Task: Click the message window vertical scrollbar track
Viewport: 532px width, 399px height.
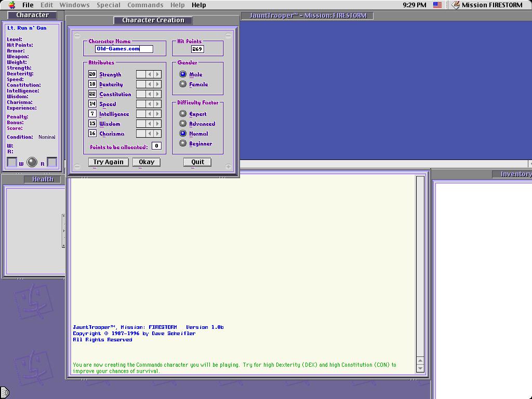Action: coord(420,267)
